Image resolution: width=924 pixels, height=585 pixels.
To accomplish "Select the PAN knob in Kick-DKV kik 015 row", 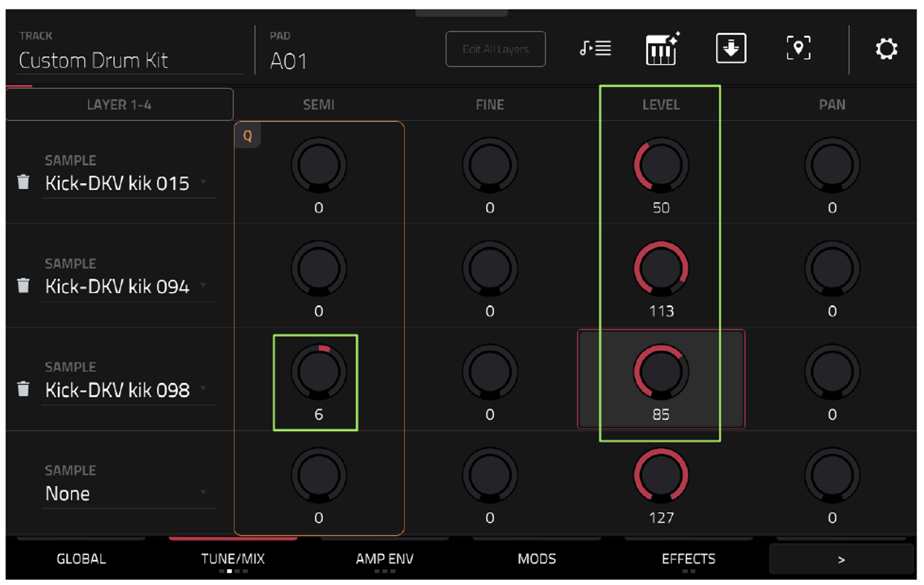I will tap(832, 165).
